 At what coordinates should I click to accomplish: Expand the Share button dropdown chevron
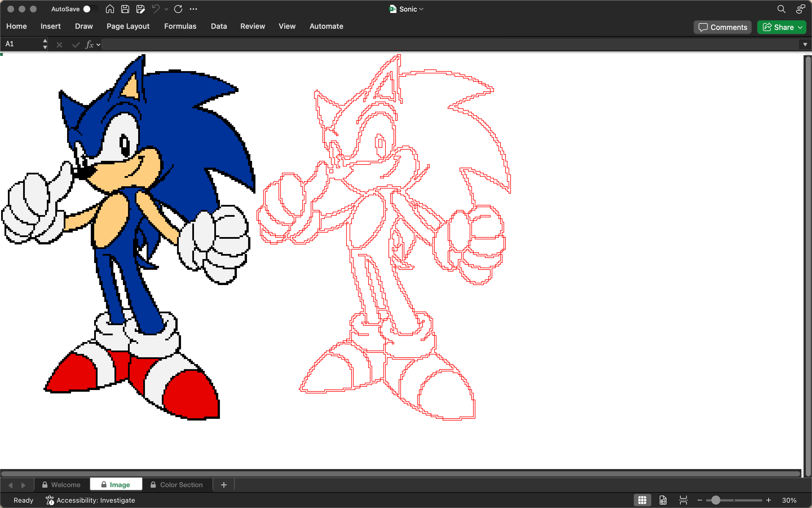pos(800,28)
